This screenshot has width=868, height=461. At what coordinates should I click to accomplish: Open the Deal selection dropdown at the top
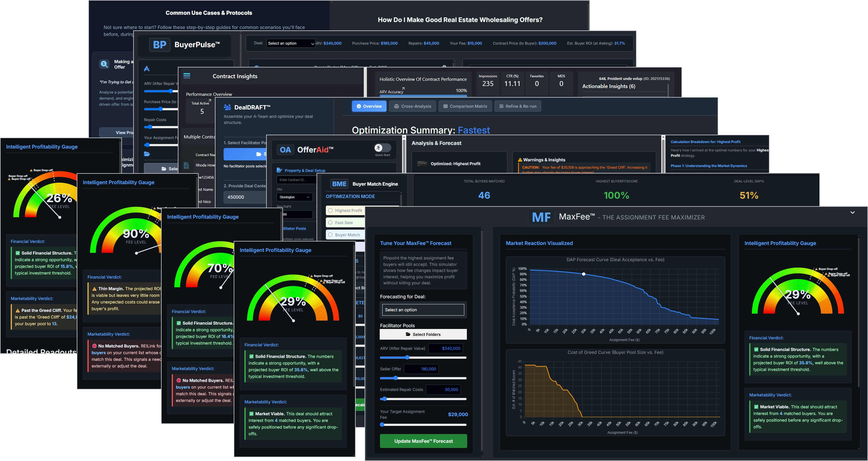290,43
